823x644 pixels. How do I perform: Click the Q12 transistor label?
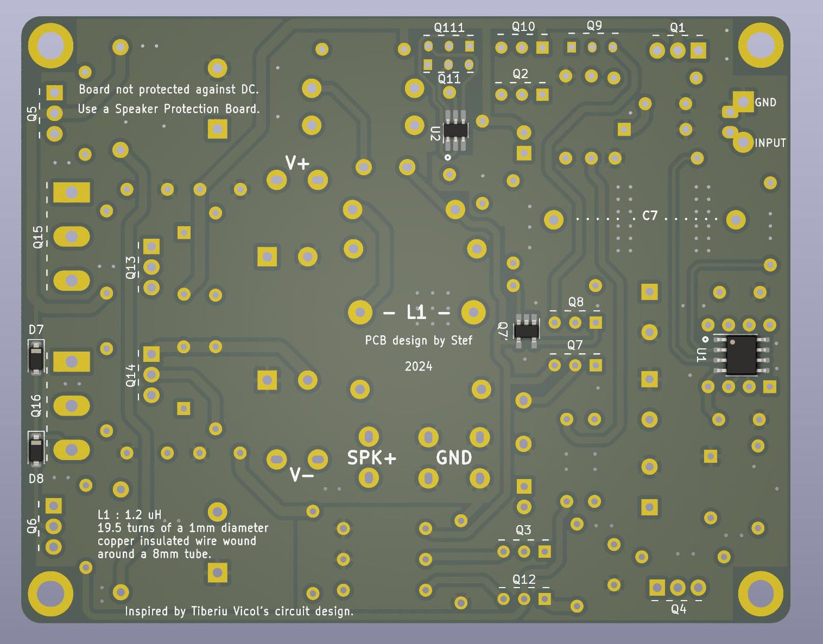(x=524, y=580)
